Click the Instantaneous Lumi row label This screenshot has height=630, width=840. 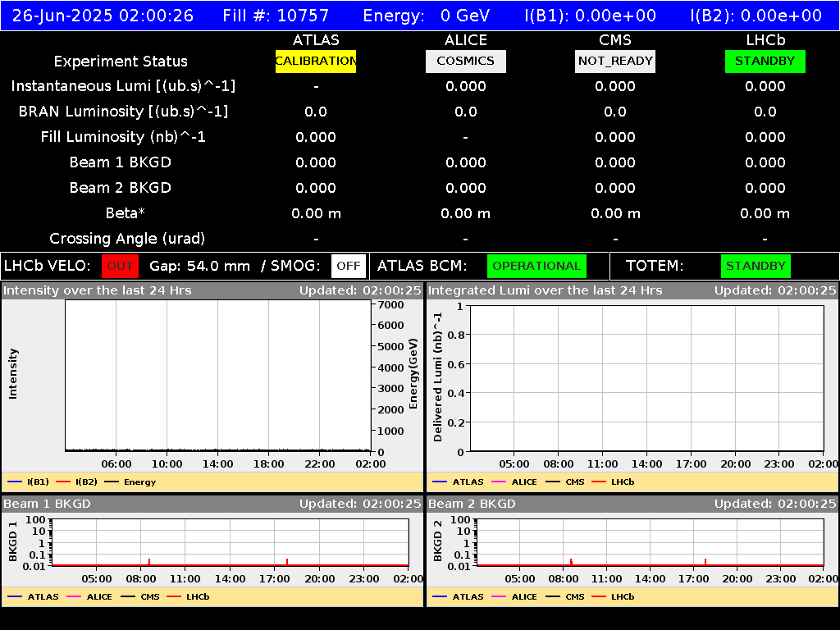tap(123, 86)
